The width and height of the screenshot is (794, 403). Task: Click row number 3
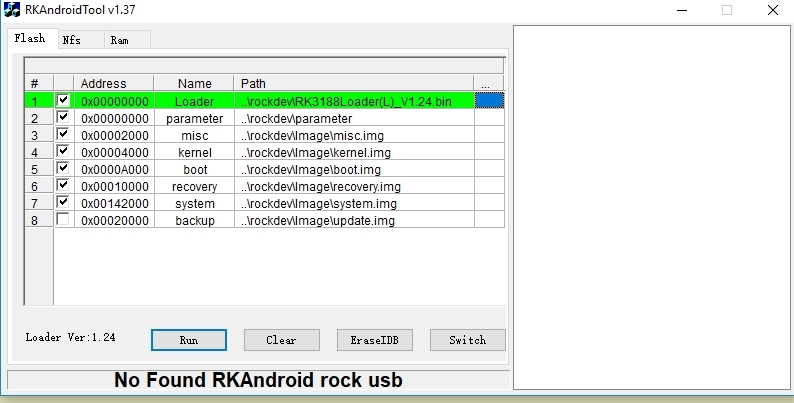click(39, 135)
